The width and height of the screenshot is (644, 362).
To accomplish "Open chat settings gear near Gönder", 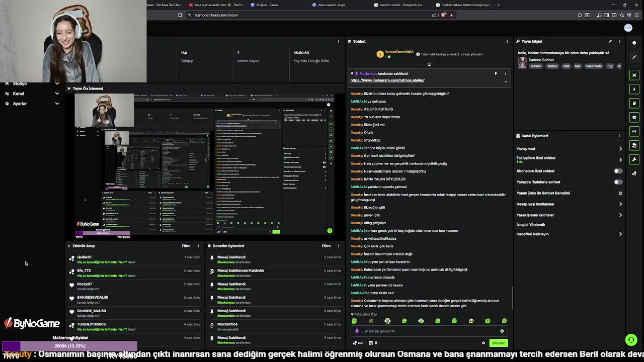I will 484,343.
